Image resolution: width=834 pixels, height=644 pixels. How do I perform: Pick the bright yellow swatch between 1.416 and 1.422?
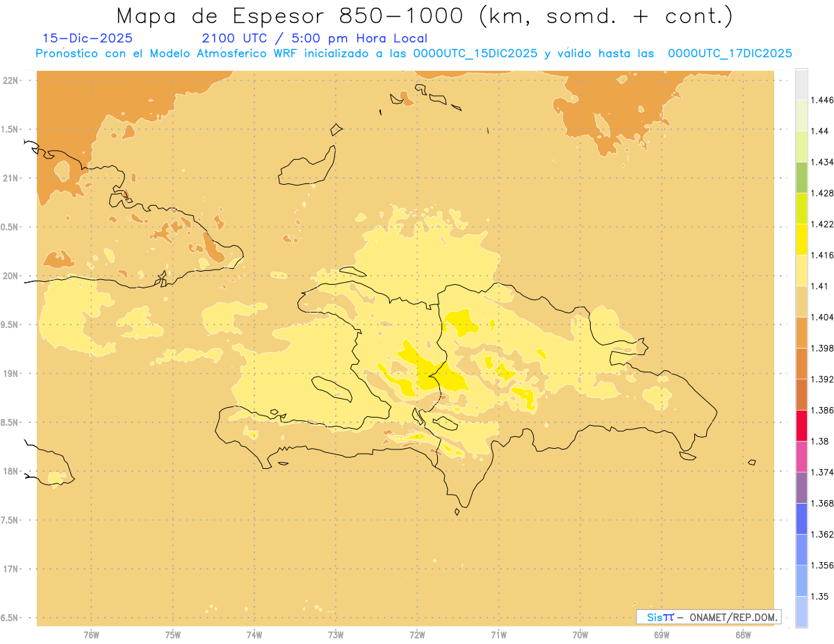tap(801, 240)
